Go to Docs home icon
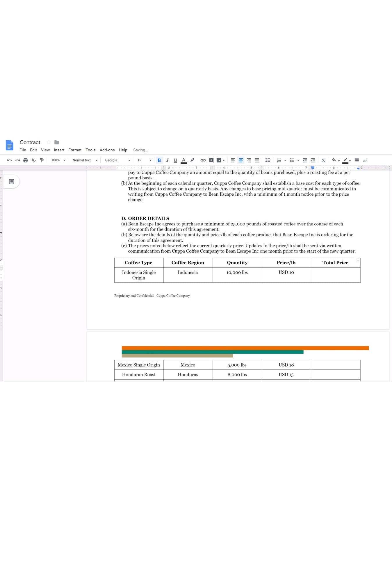392x577 pixels. click(x=10, y=145)
